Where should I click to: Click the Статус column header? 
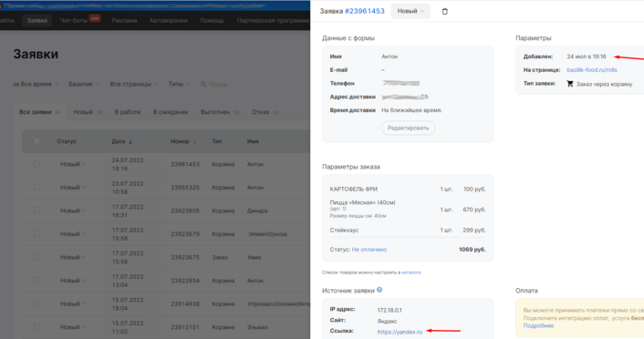(67, 141)
